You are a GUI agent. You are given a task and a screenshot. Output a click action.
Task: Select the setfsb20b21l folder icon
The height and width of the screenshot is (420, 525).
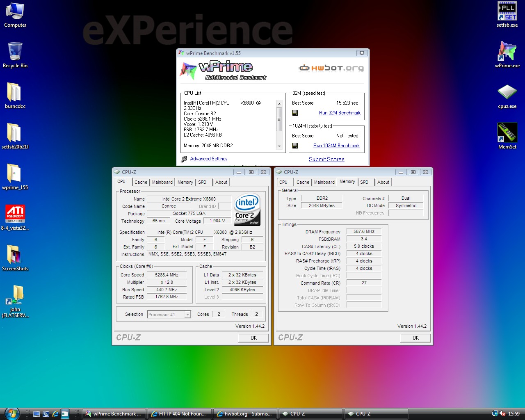coord(15,136)
